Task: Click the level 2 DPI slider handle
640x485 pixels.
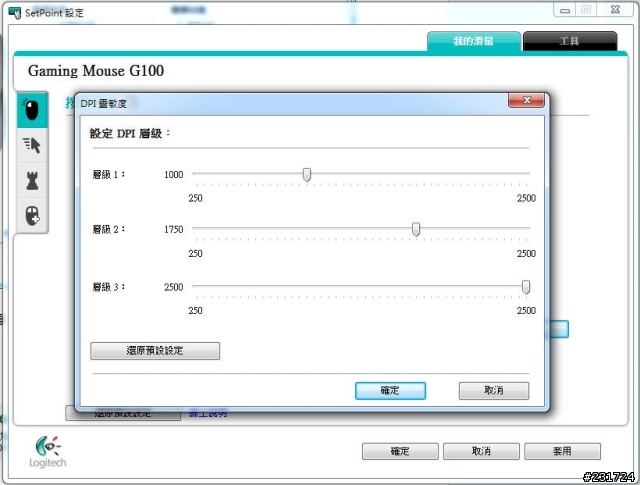Action: pos(416,229)
